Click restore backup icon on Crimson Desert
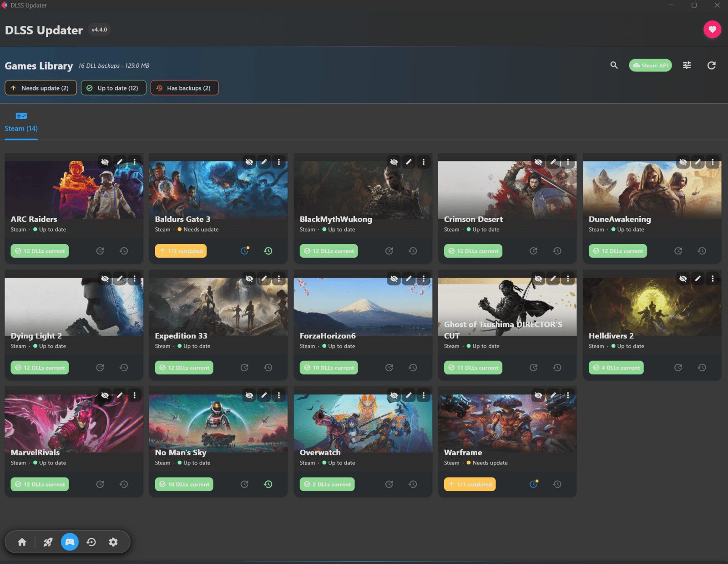The width and height of the screenshot is (728, 564). [x=557, y=251]
